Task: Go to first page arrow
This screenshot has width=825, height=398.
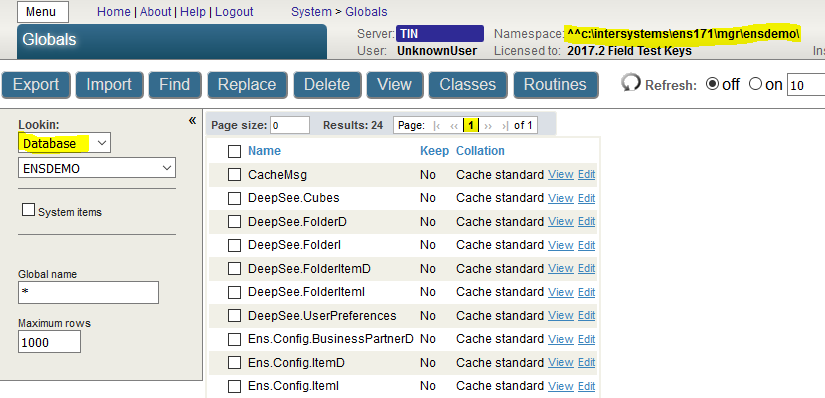Action: pos(436,126)
